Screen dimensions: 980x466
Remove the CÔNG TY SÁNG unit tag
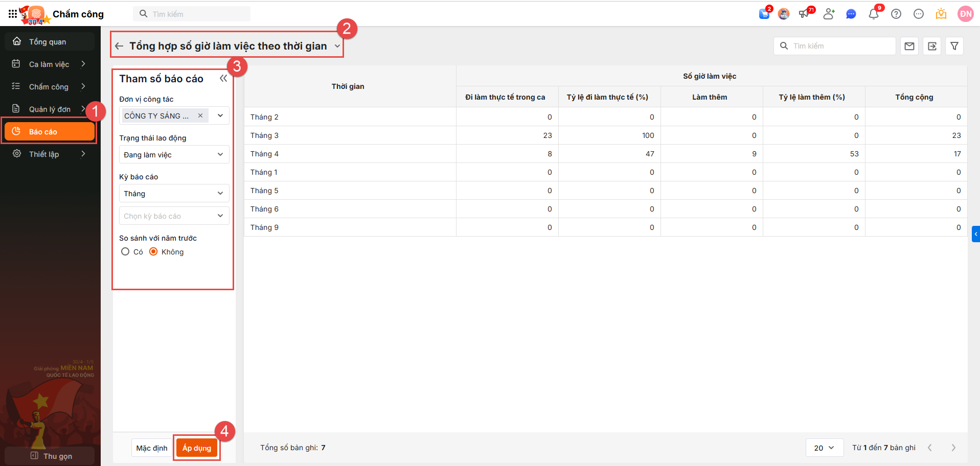tap(200, 115)
